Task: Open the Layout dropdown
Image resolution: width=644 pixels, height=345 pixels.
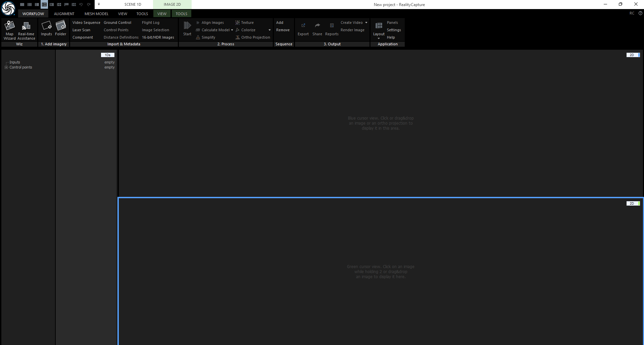Action: pos(379,31)
